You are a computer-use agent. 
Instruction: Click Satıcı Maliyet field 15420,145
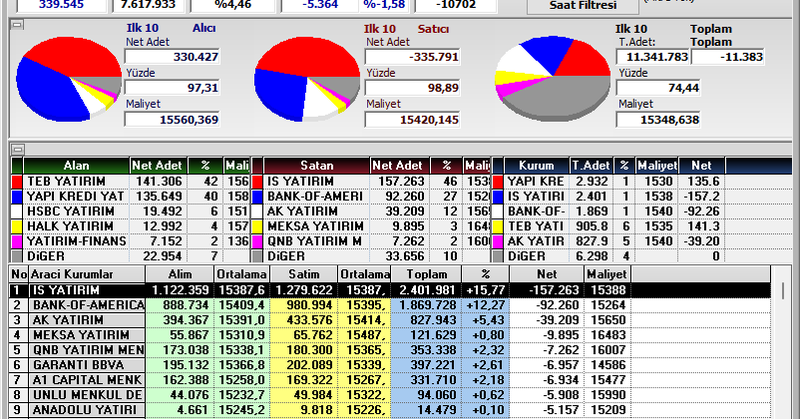coord(412,119)
